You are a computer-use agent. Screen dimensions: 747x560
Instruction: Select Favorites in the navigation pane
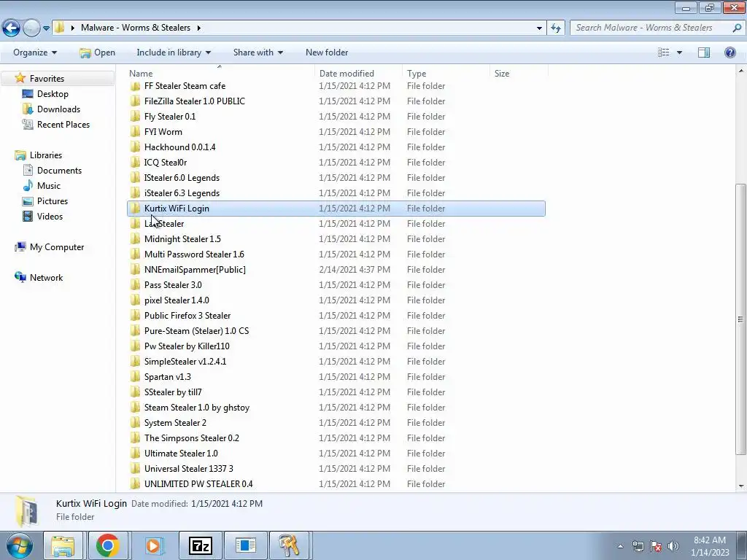click(x=47, y=79)
